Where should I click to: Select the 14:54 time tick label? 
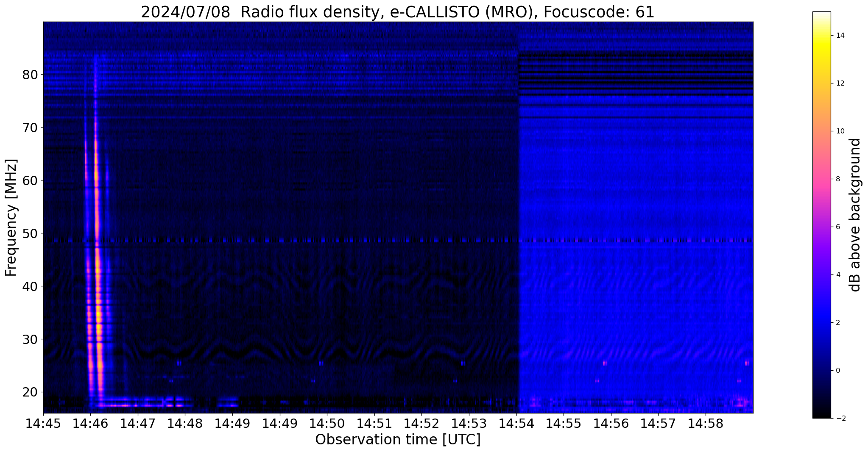coord(516,423)
